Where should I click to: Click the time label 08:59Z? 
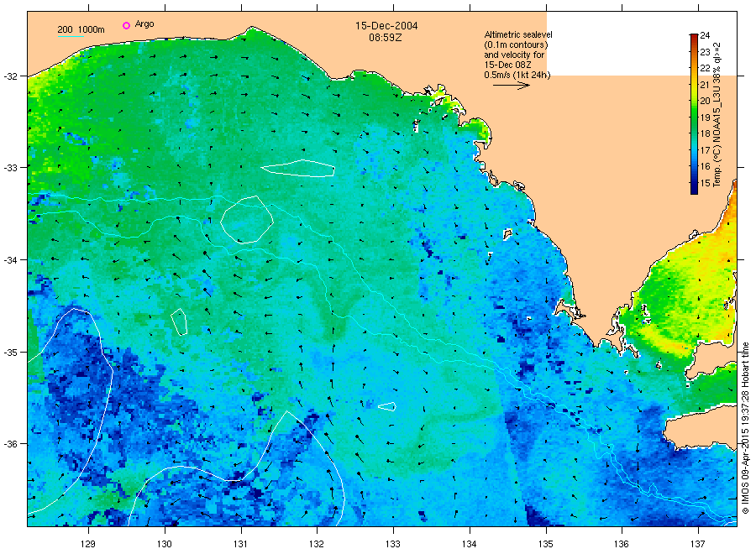[x=386, y=38]
